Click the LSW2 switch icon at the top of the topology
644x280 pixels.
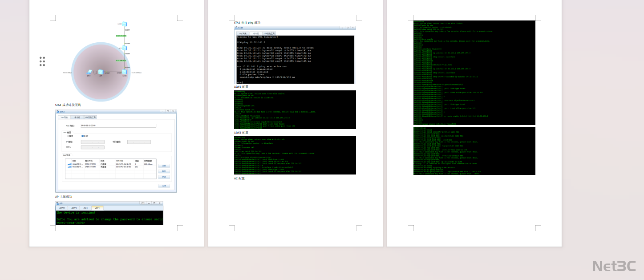click(x=125, y=24)
